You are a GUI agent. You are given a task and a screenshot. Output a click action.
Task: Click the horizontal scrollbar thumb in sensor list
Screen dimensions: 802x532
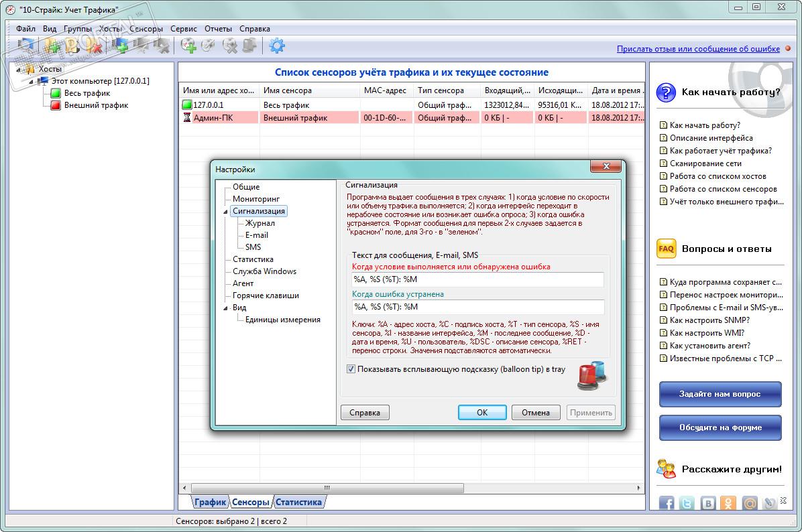pyautogui.click(x=327, y=488)
